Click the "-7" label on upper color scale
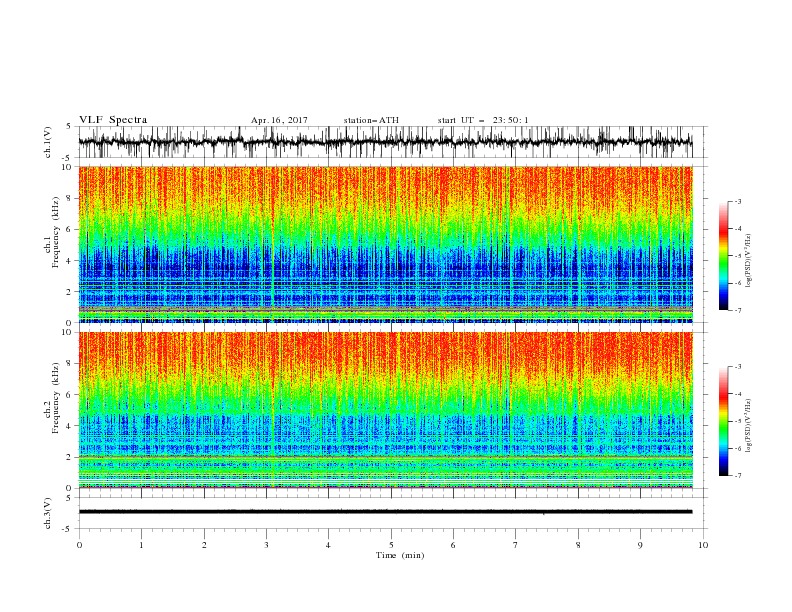The image size is (792, 612). click(738, 310)
